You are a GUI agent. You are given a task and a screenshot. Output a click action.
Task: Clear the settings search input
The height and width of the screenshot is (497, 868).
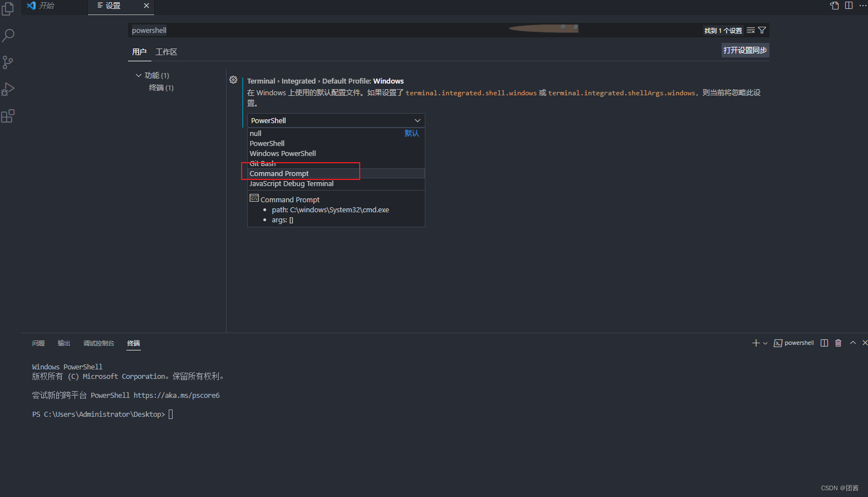[x=752, y=30]
